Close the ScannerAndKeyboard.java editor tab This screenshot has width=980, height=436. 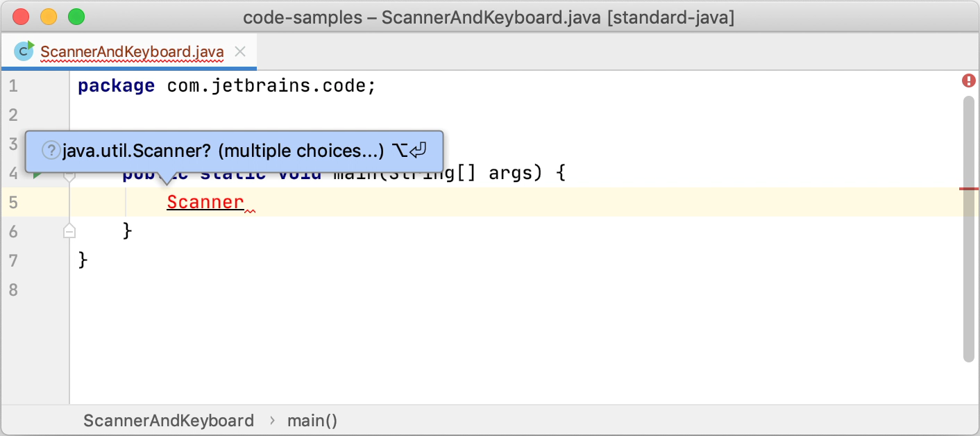click(x=240, y=51)
